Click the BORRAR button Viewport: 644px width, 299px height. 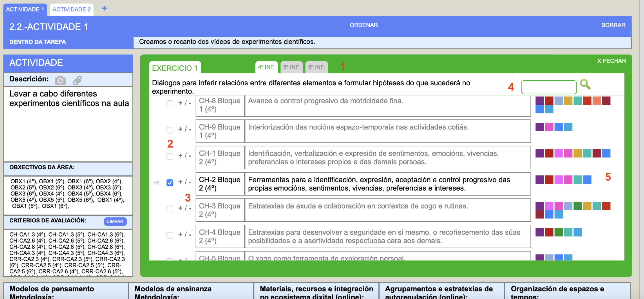click(613, 25)
